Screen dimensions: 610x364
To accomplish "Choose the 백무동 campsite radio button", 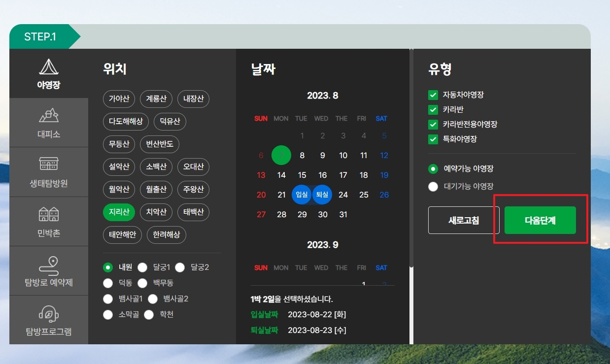I will (142, 283).
